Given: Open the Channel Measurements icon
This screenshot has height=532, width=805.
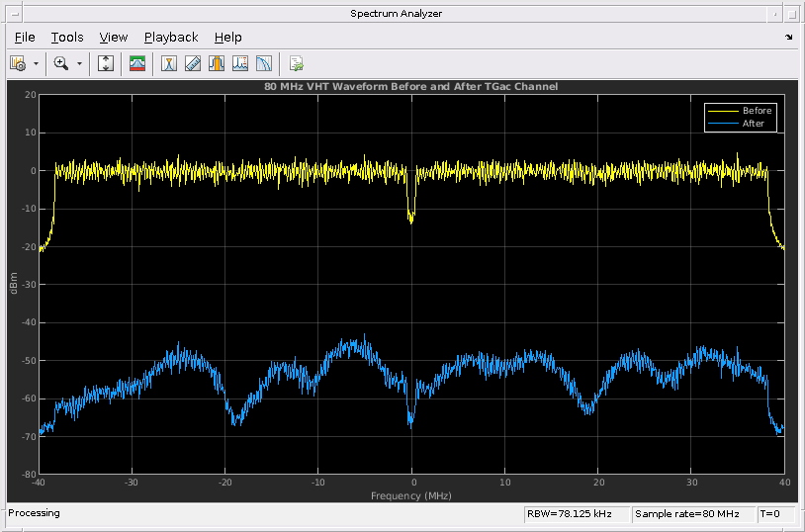Looking at the screenshot, I should pos(217,63).
